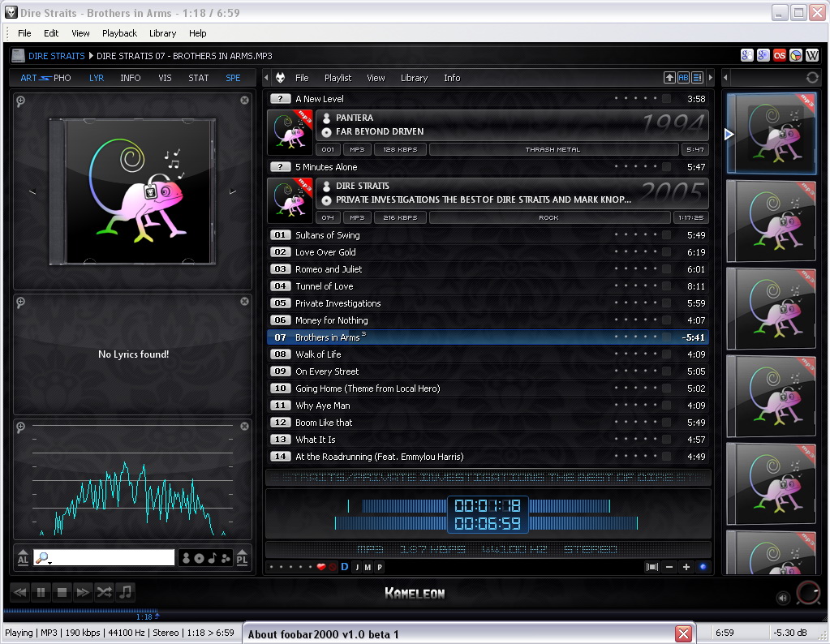Toggle the list layout button beside AB
The image size is (830, 644).
click(x=697, y=78)
